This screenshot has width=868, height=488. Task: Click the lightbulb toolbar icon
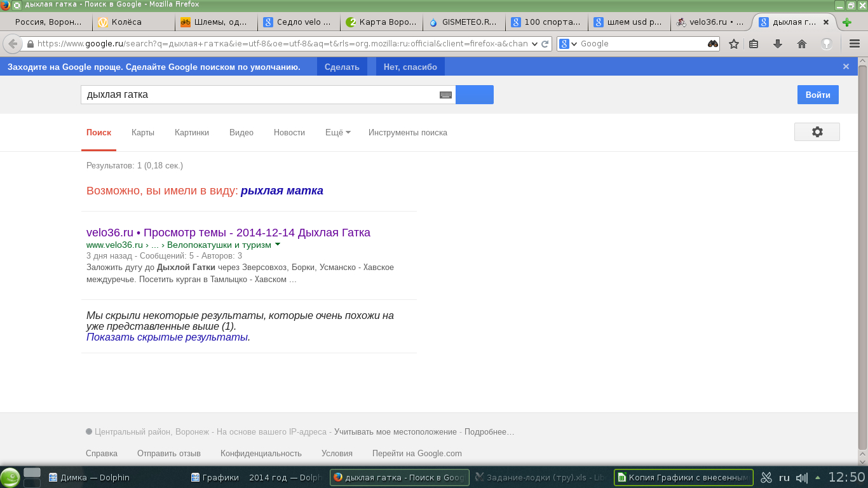pos(827,44)
